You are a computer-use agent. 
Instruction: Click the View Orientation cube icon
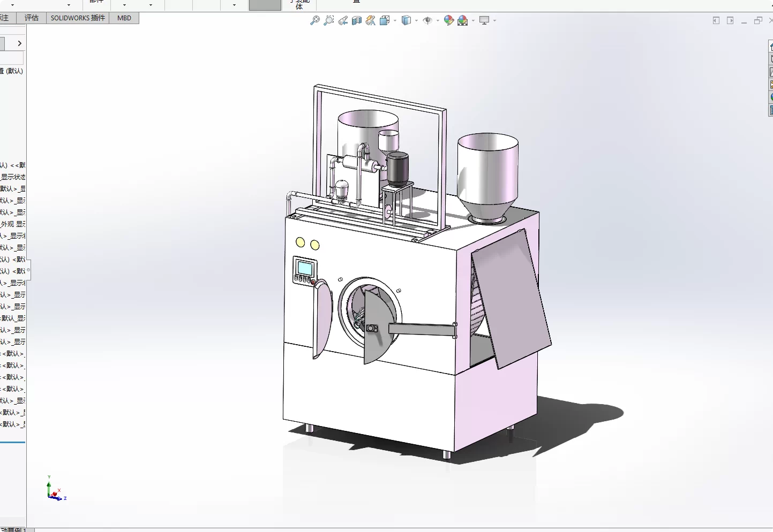point(385,20)
